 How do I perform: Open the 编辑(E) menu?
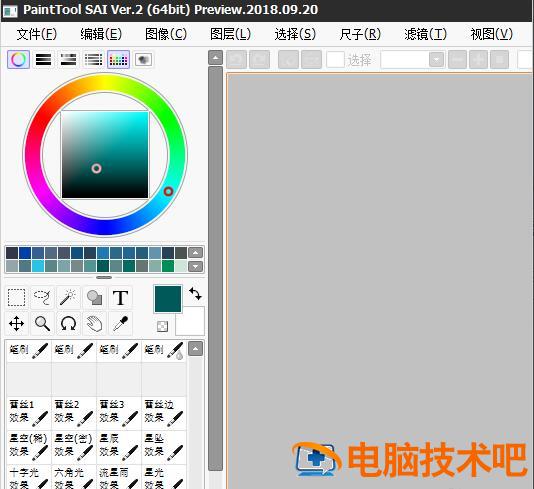101,34
